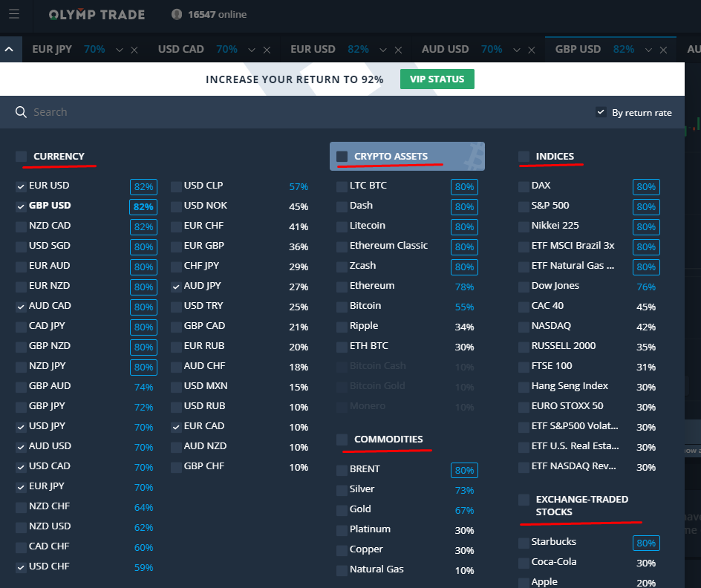Click the Olymp Trade logo
Screen dimensions: 701x588
tap(97, 15)
